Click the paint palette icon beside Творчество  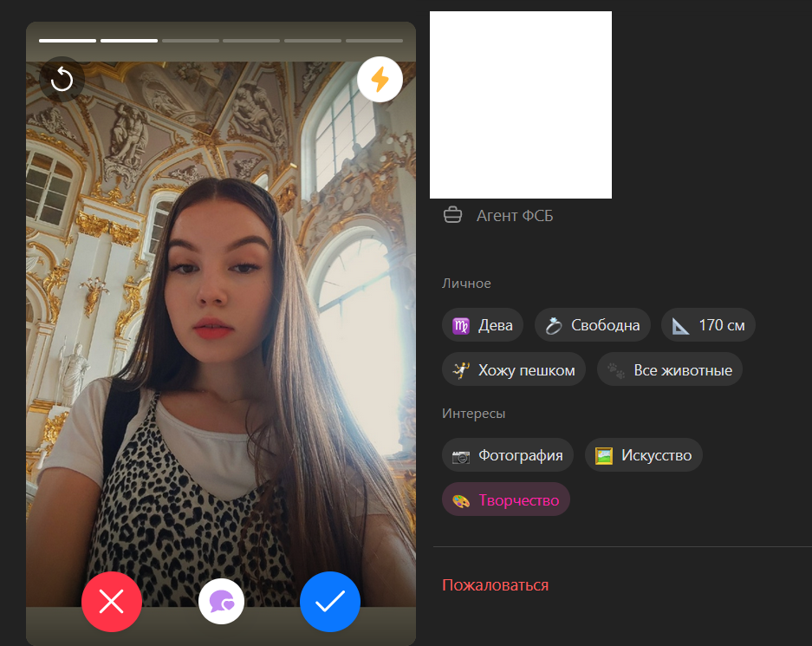point(460,500)
